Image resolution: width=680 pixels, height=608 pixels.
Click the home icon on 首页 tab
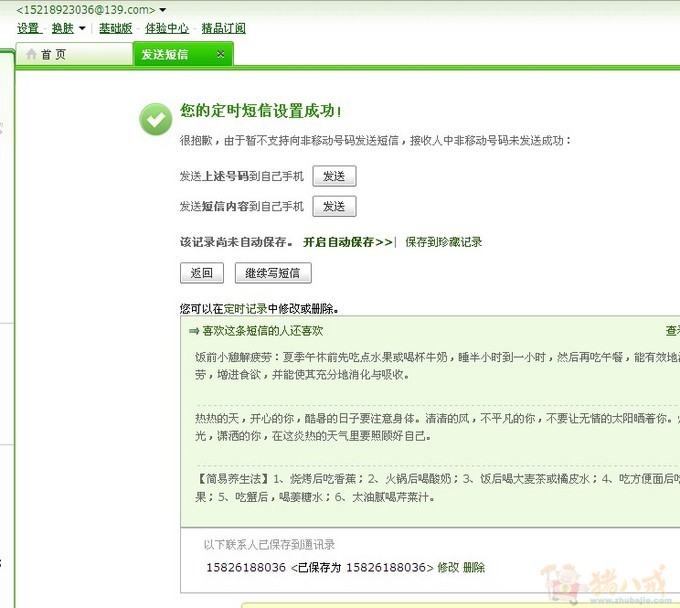[x=31, y=54]
